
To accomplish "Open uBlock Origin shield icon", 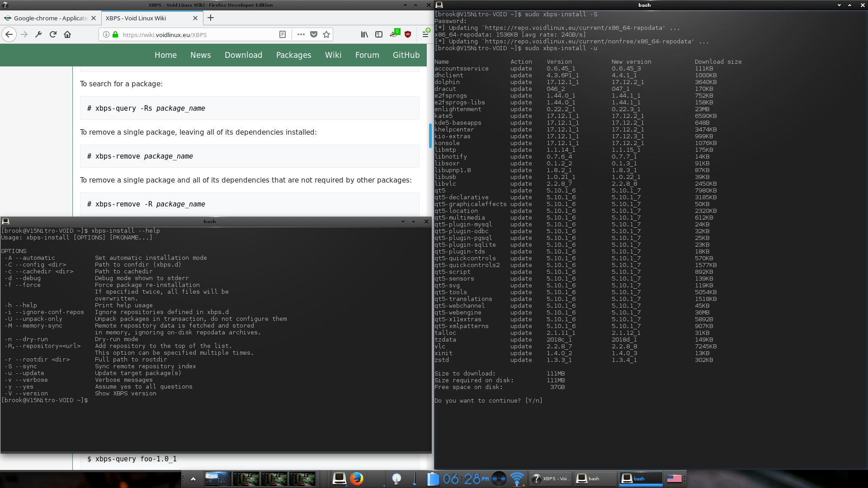I will pyautogui.click(x=408, y=34).
